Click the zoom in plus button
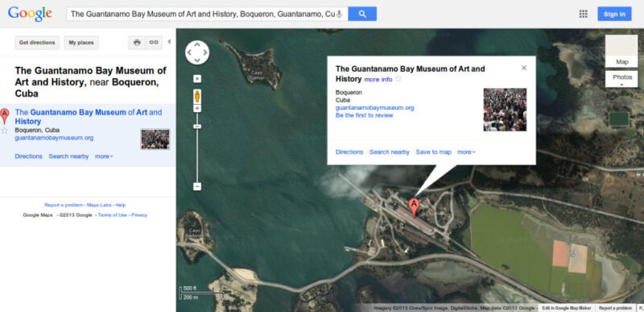 (197, 109)
